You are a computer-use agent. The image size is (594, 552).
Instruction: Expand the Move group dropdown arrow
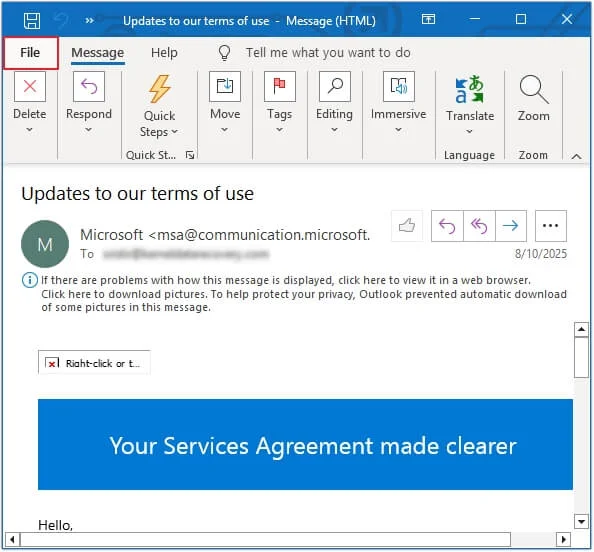225,130
